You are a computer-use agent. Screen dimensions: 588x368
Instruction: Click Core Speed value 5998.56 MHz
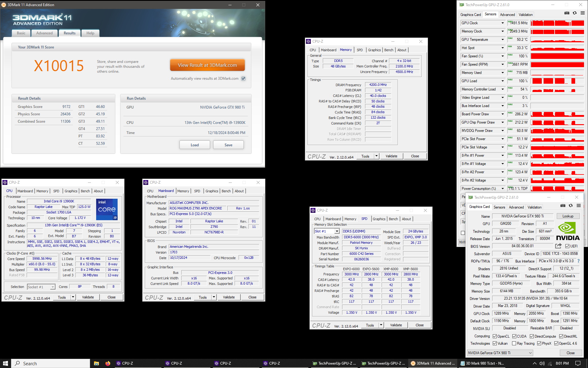pos(42,259)
